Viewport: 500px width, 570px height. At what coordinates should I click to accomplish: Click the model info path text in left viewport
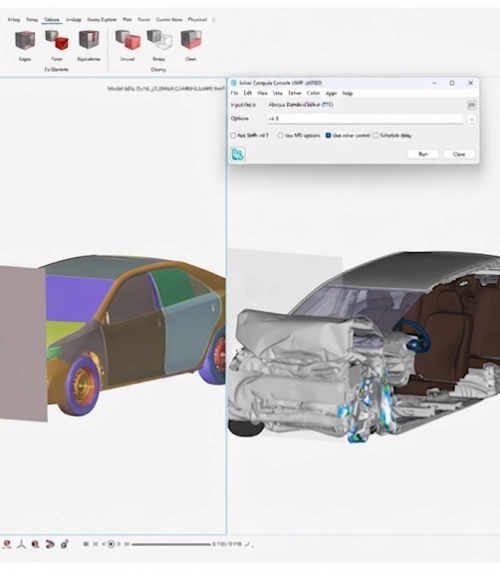[x=166, y=89]
